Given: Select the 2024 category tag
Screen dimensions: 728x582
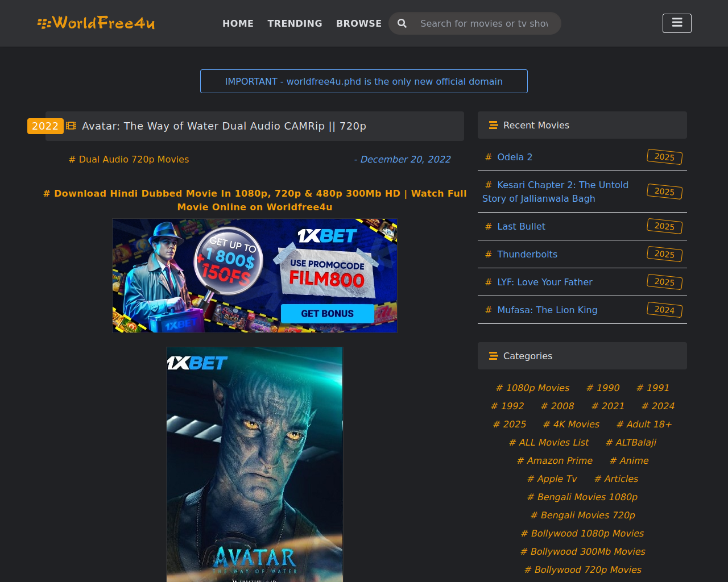Looking at the screenshot, I should click(658, 406).
